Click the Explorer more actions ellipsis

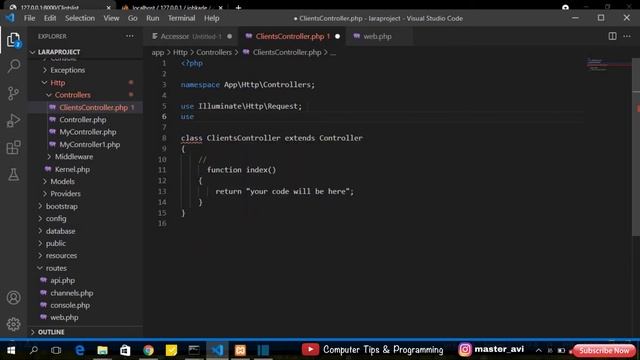click(129, 36)
